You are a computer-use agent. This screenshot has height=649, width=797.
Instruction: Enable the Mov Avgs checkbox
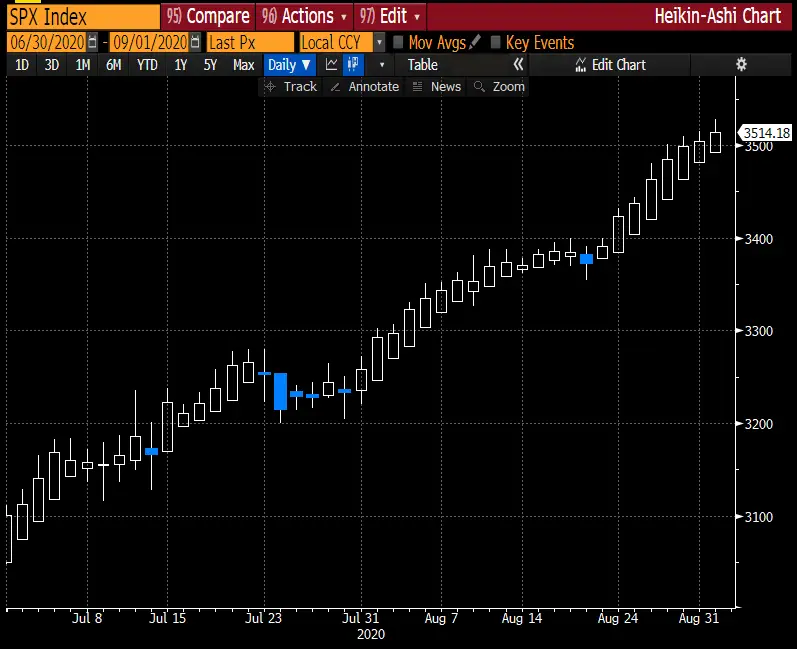tap(398, 43)
